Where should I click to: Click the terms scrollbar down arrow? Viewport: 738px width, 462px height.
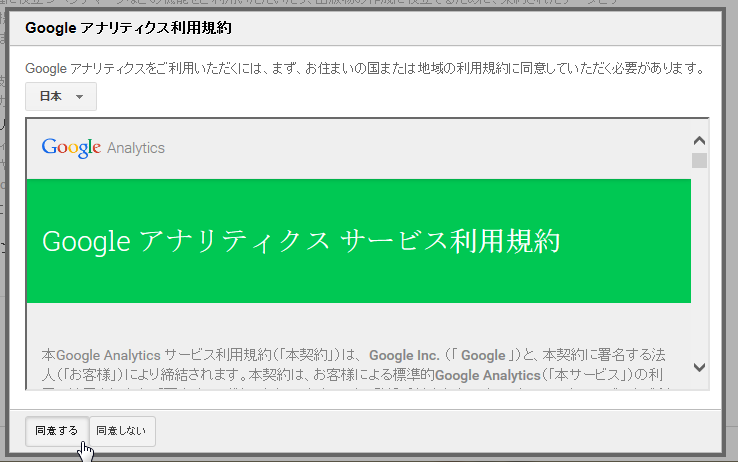click(x=699, y=367)
